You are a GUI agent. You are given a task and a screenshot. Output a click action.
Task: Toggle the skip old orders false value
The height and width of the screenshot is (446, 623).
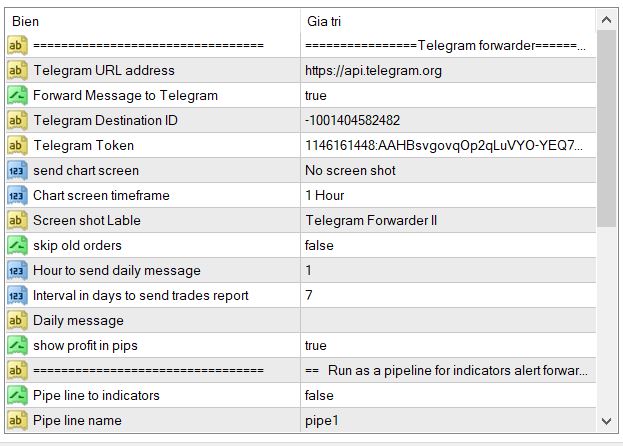click(x=445, y=246)
